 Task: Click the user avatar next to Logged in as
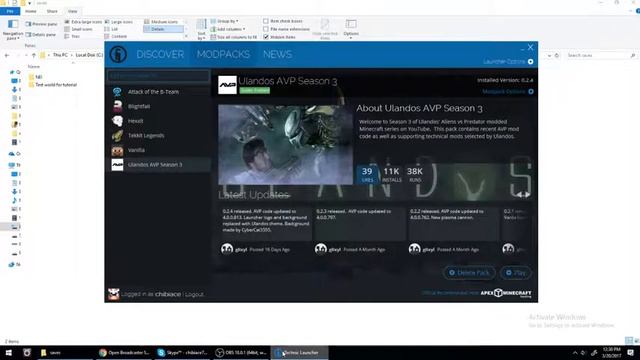(114, 294)
